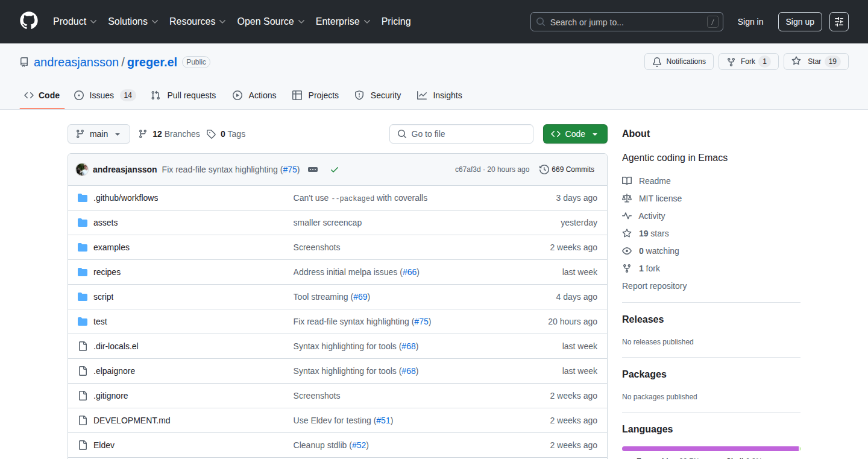
Task: Fork the repository with Fork button
Action: 748,62
